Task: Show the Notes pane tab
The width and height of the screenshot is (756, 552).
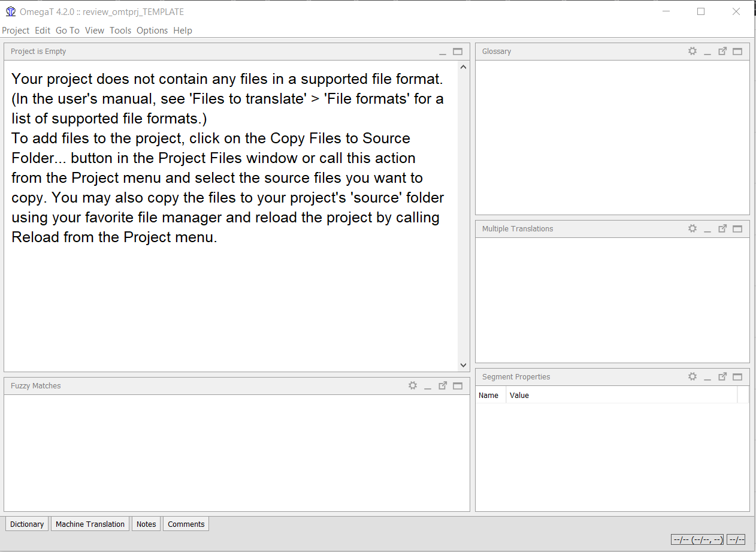Action: pyautogui.click(x=146, y=524)
